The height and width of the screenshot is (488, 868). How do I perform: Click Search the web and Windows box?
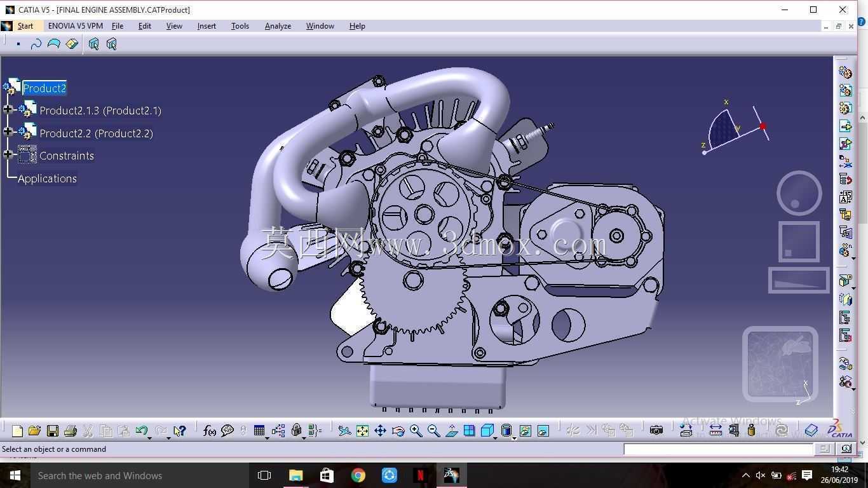pyautogui.click(x=140, y=475)
